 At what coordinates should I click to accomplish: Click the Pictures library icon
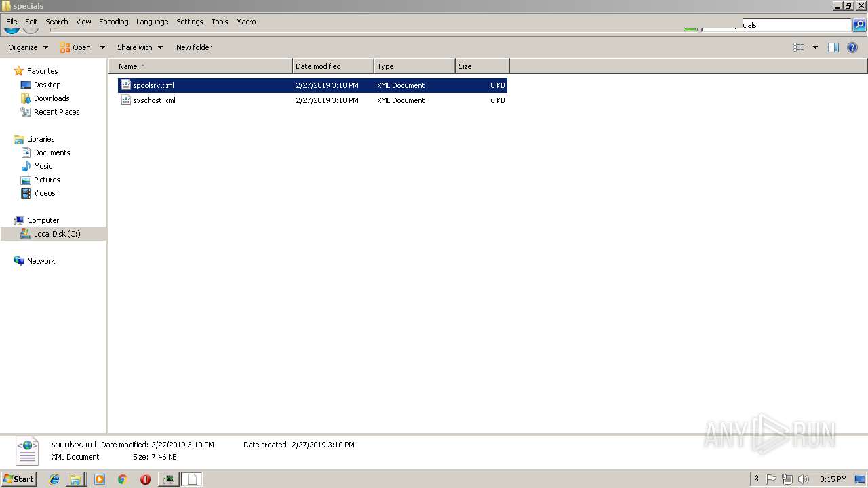click(x=26, y=180)
